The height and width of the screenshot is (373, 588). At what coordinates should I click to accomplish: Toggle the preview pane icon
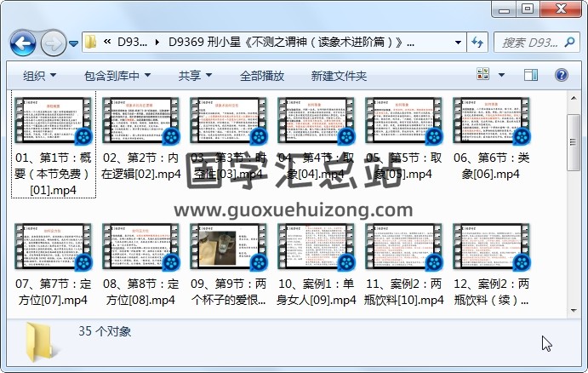tap(532, 75)
